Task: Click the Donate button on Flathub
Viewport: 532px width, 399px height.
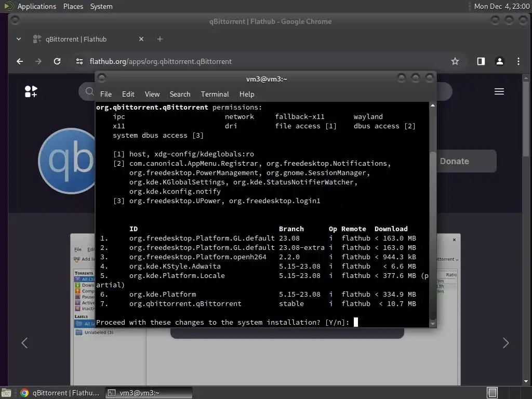Action: (467, 161)
